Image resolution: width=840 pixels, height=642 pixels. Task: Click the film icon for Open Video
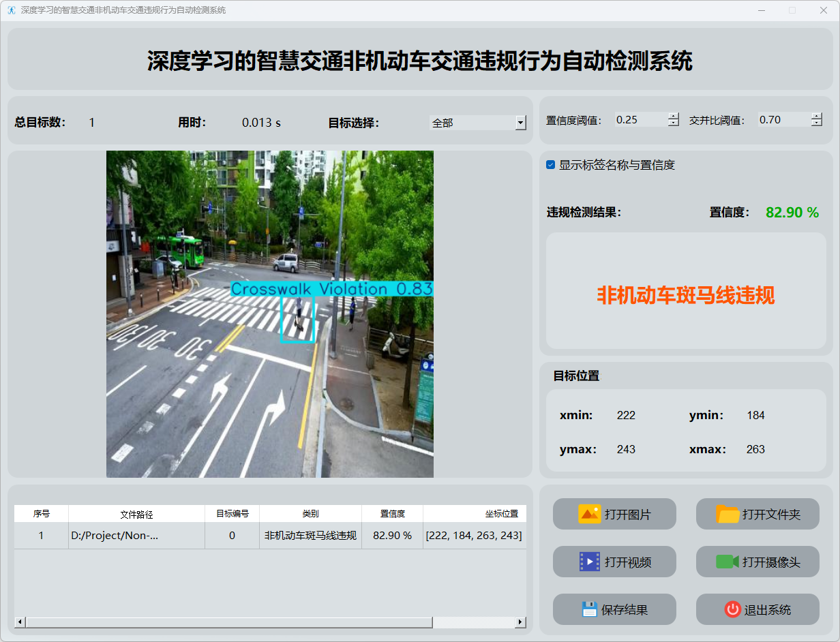coord(589,562)
